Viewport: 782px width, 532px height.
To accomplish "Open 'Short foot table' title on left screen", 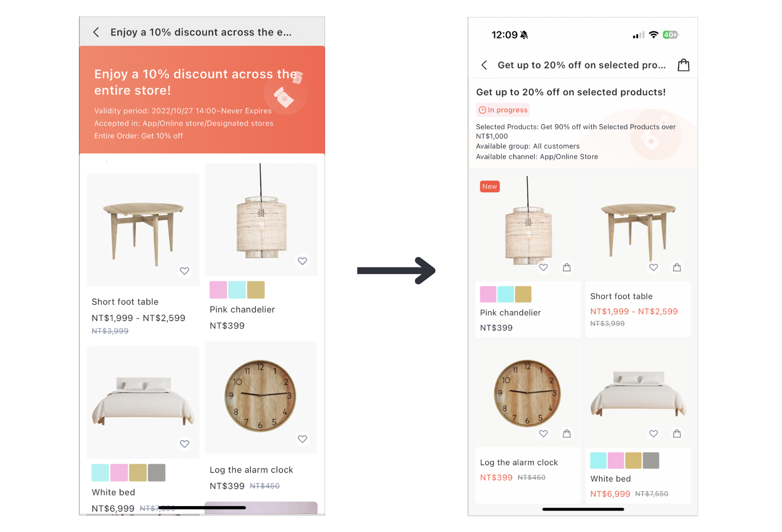I will pyautogui.click(x=125, y=302).
